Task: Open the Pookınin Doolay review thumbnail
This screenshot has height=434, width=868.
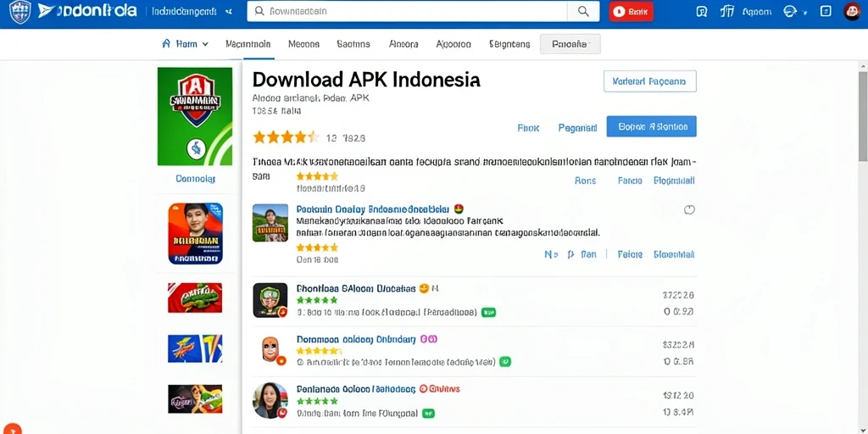Action: [270, 223]
